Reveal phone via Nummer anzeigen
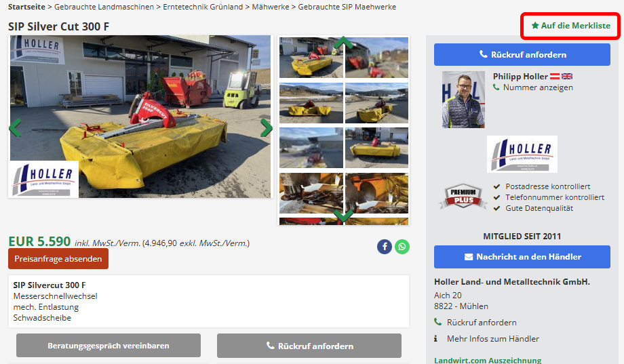This screenshot has height=364, width=624. [538, 87]
